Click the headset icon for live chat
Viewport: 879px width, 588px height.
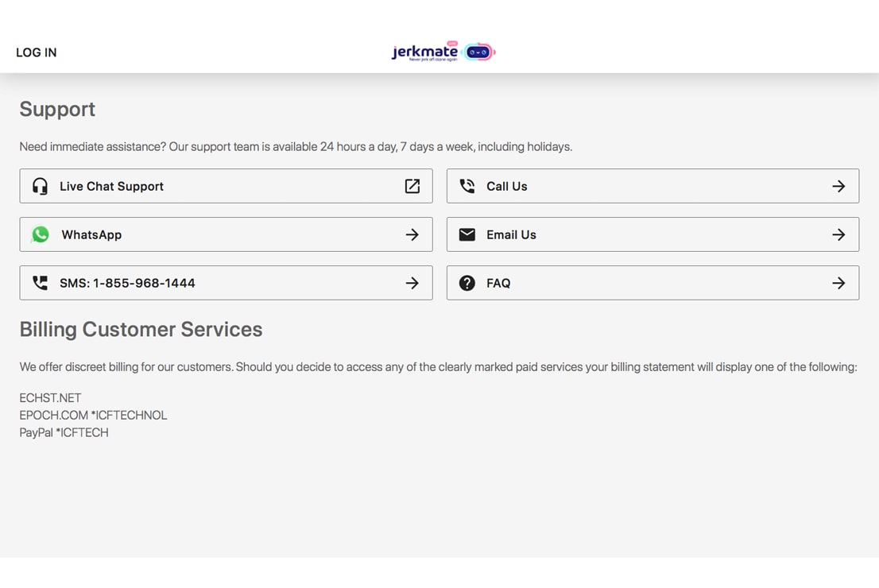coord(40,186)
